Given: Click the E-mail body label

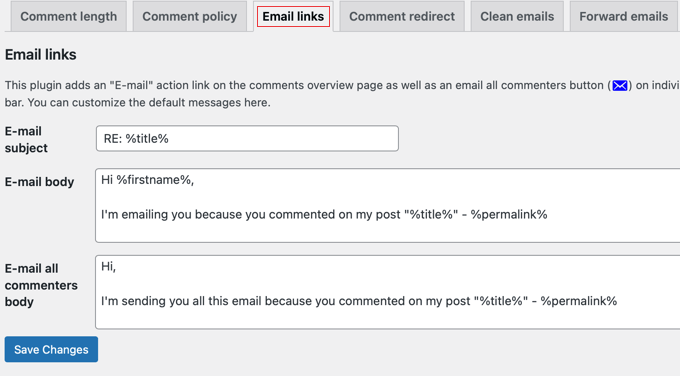Looking at the screenshot, I should 39,182.
